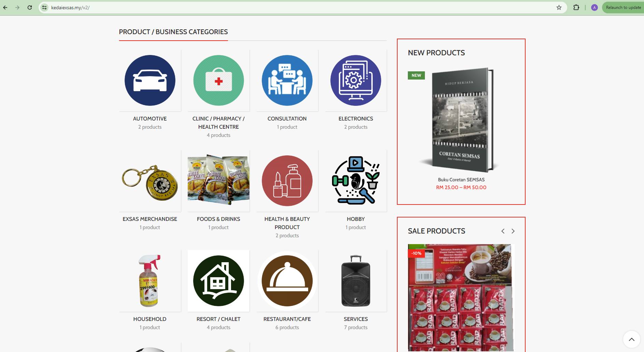Select the Services speaker image
Image resolution: width=644 pixels, height=352 pixels.
[356, 281]
